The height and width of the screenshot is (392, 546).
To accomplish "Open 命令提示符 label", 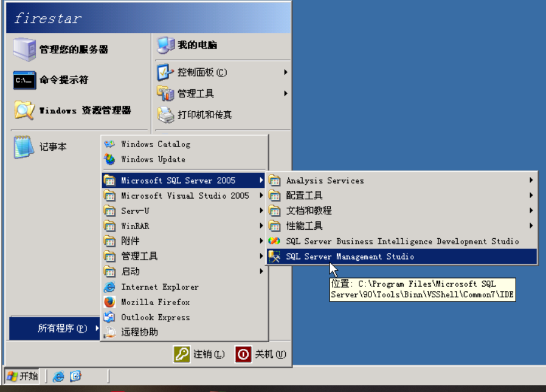I will pyautogui.click(x=64, y=80).
